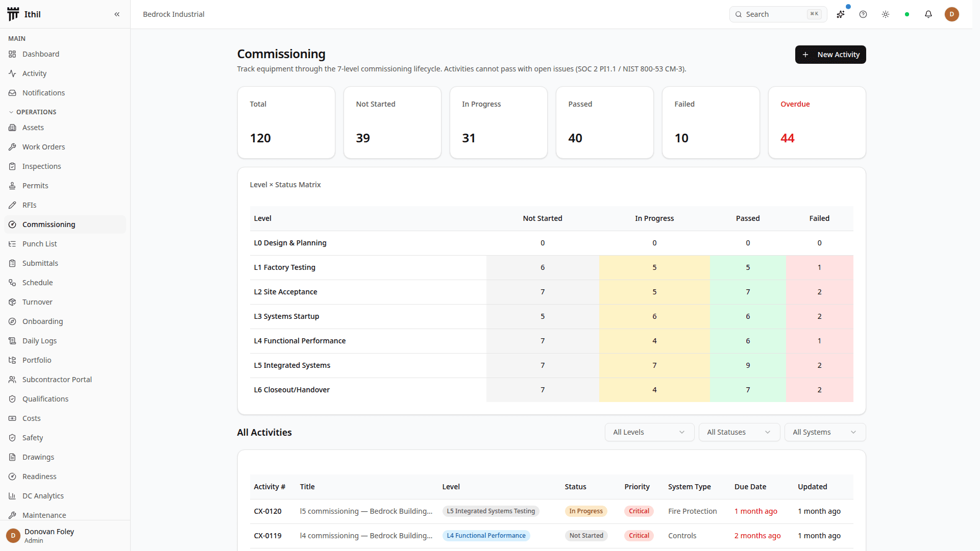The height and width of the screenshot is (551, 980).
Task: Open the notifications bell icon
Action: pos(928,14)
